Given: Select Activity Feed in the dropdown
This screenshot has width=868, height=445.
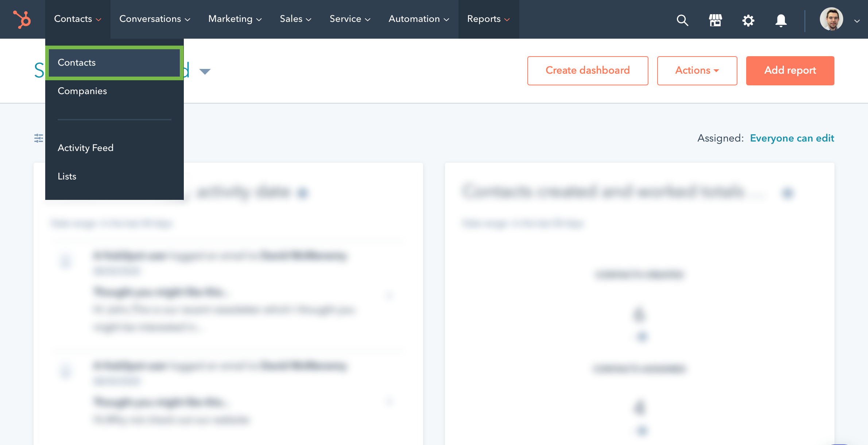Looking at the screenshot, I should (114, 148).
